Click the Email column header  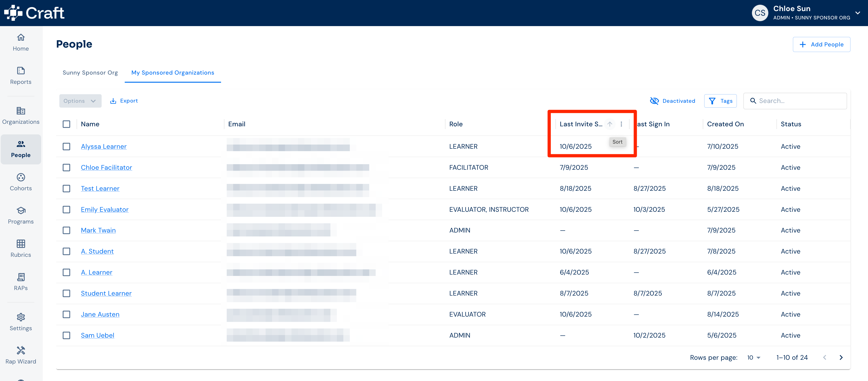[237, 124]
